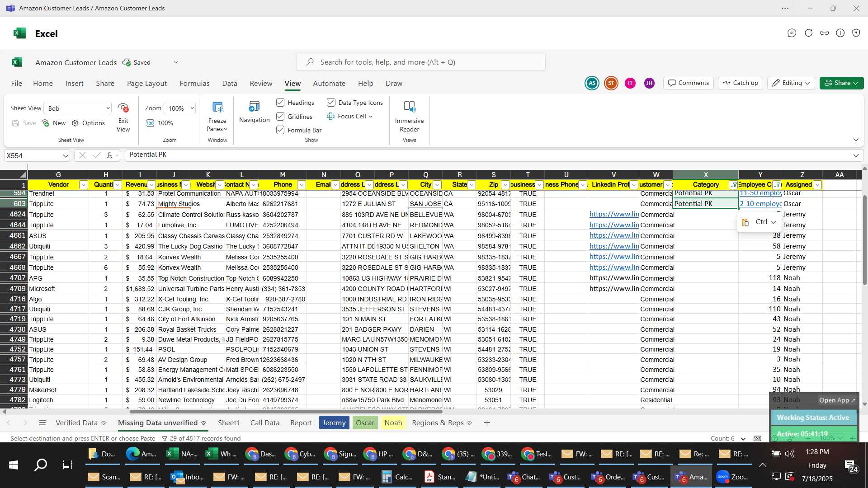Click the insert function fx icon
The height and width of the screenshot is (488, 868).
[109, 155]
